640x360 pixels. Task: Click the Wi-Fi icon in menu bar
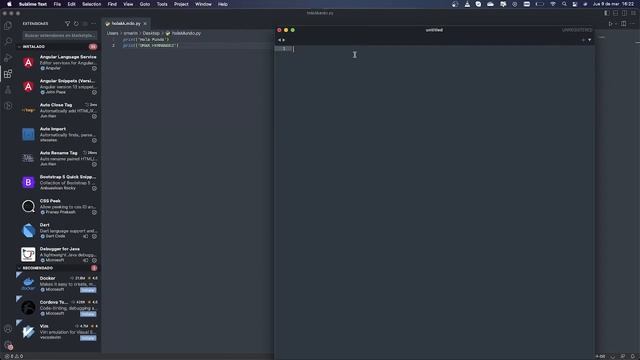[553, 4]
